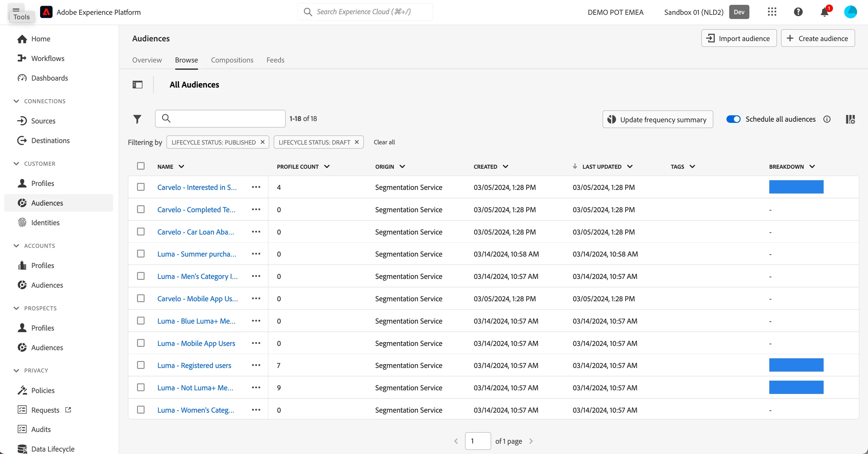Viewport: 868px width, 454px height.
Task: Open the user profile avatar
Action: [850, 12]
